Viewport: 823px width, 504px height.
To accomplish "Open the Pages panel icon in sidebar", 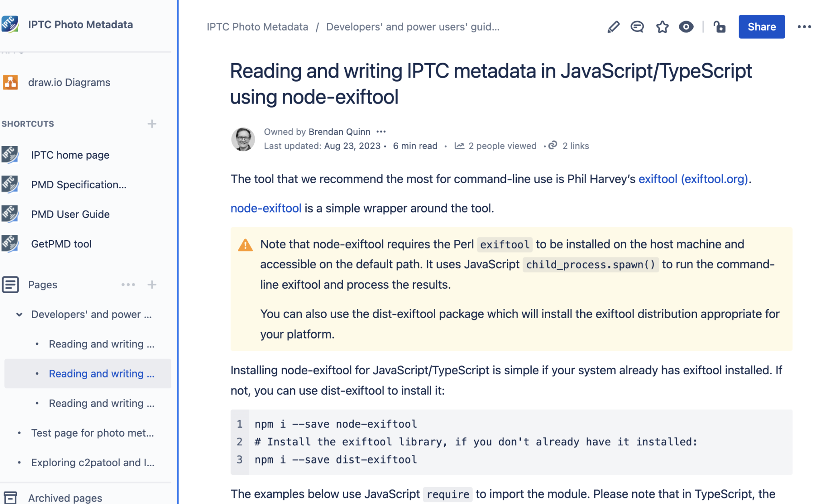I will pos(11,285).
